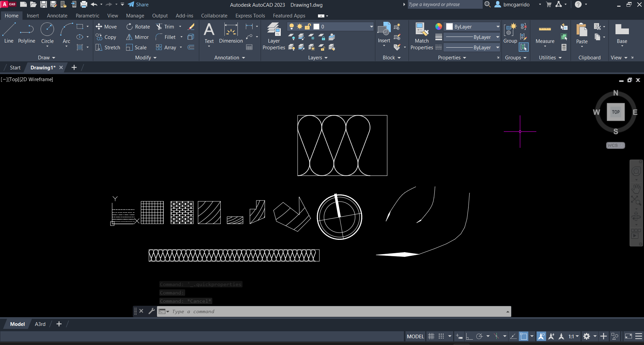Screen dimensions: 644x345
Task: Click the Mirror tool
Action: 137,37
